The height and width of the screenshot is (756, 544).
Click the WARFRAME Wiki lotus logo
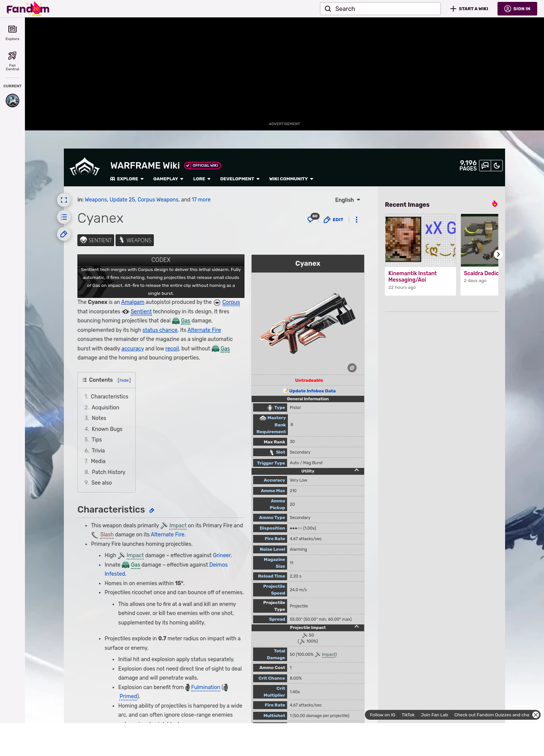[x=85, y=167]
